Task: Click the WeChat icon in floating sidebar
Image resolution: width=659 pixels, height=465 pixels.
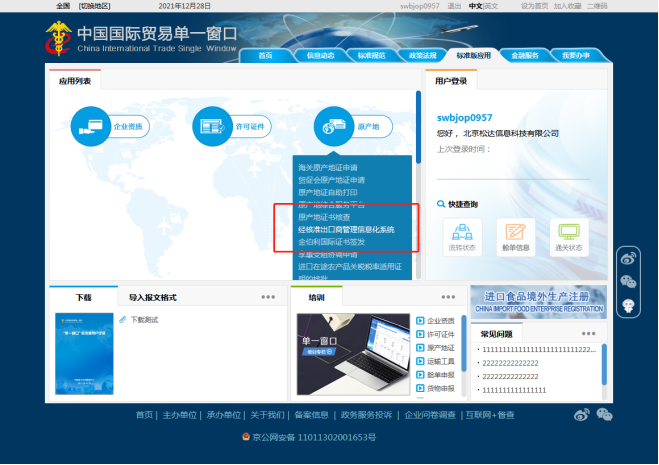Action: (628, 281)
